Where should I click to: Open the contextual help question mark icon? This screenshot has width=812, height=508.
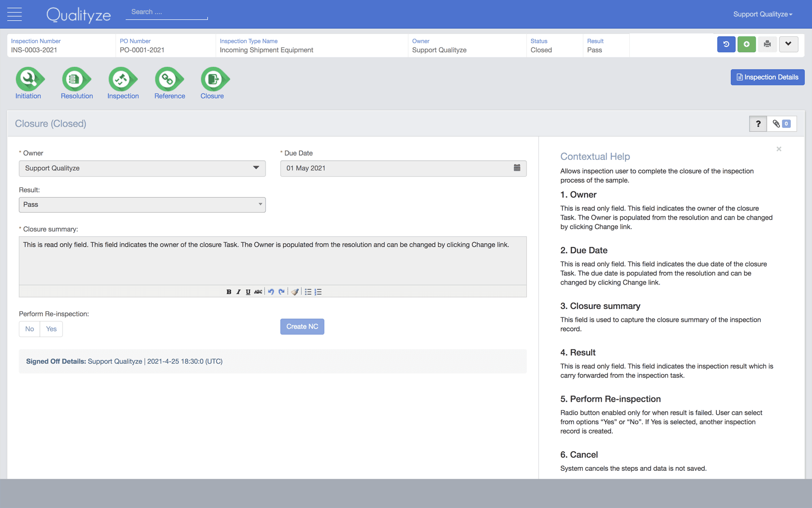(x=757, y=124)
